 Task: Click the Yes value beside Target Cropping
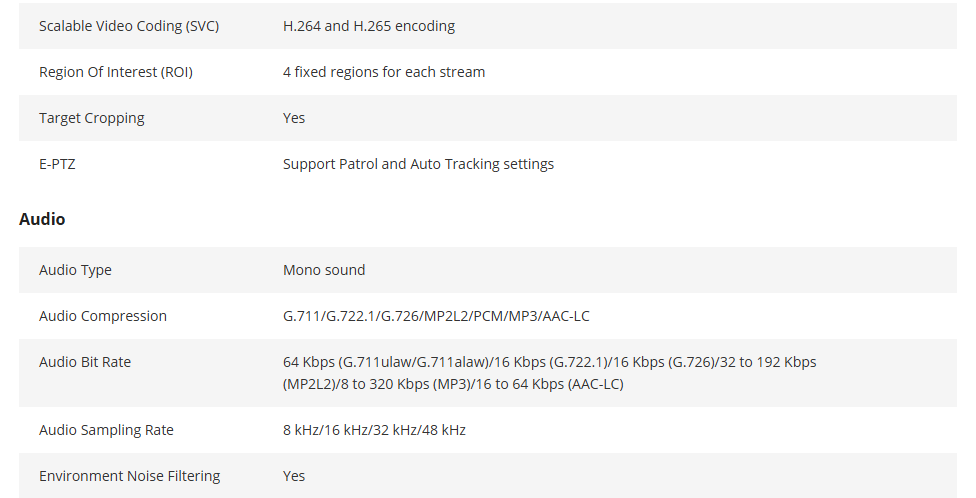pyautogui.click(x=294, y=118)
